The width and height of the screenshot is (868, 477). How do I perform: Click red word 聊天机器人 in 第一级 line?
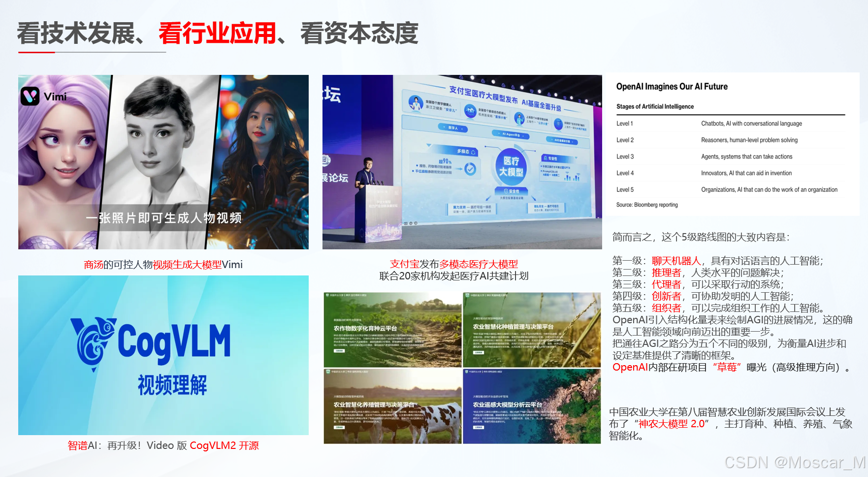[676, 261]
